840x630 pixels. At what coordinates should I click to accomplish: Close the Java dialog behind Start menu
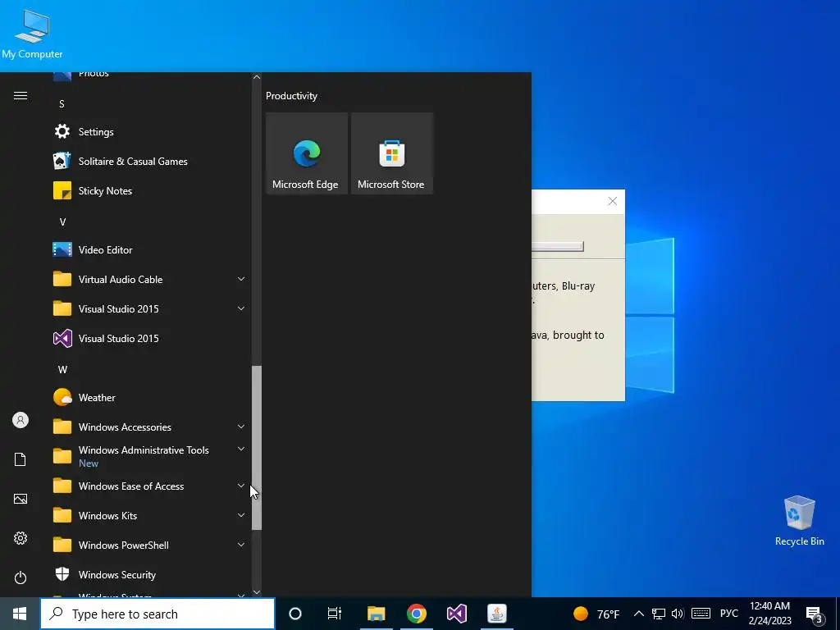tap(612, 202)
